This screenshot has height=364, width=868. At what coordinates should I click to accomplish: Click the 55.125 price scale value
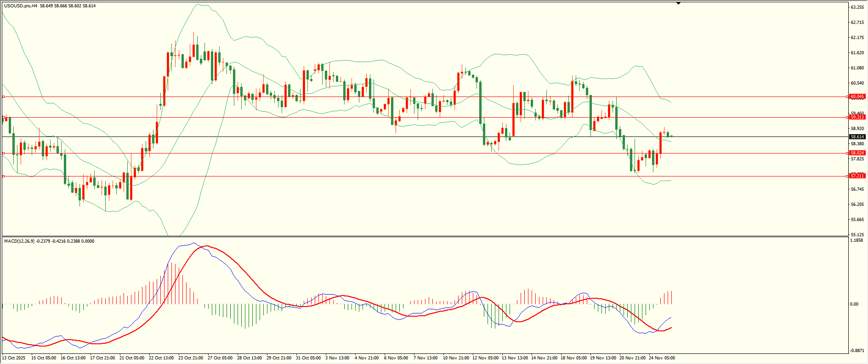[857, 234]
